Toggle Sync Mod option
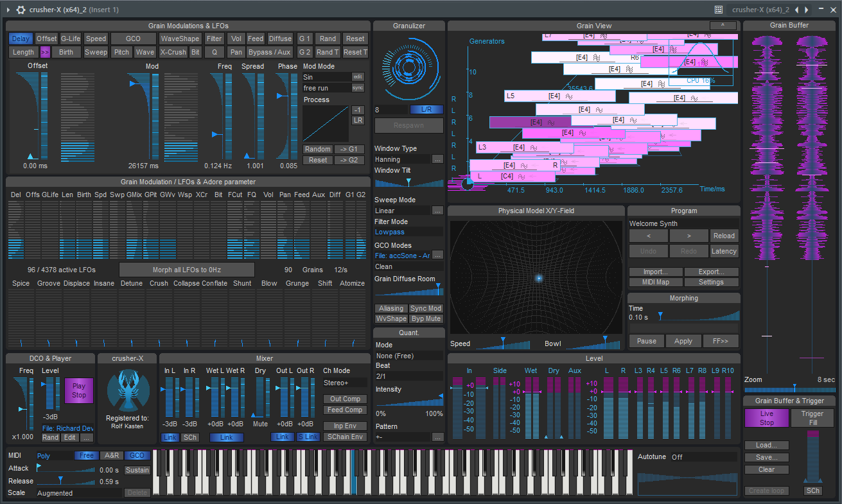This screenshot has height=504, width=842. pos(426,309)
